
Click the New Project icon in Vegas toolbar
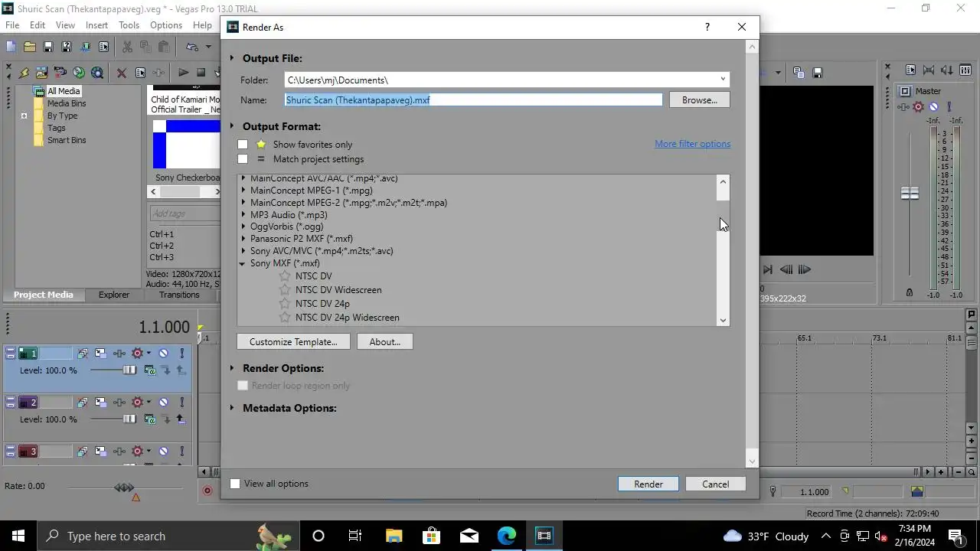coord(11,47)
